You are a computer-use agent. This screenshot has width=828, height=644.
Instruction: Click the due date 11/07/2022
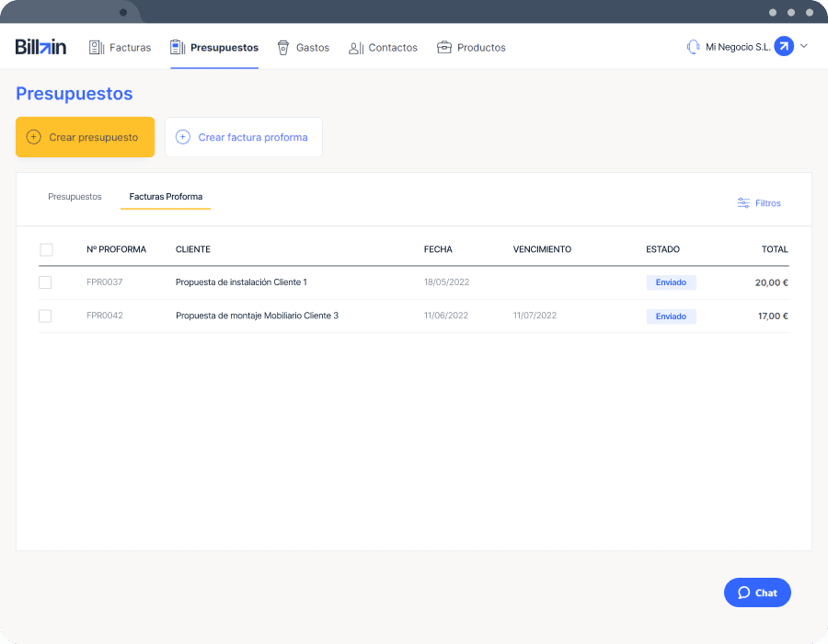tap(535, 316)
